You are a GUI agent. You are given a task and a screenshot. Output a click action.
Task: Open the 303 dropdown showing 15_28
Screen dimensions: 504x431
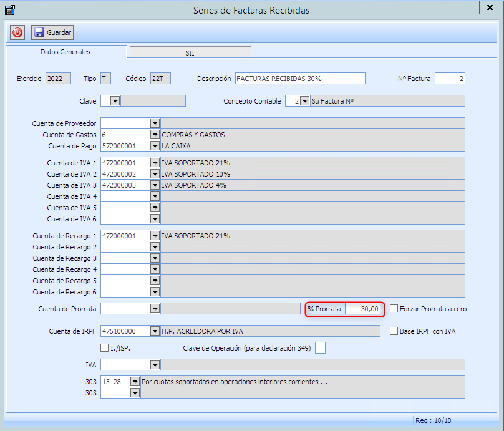pyautogui.click(x=135, y=381)
